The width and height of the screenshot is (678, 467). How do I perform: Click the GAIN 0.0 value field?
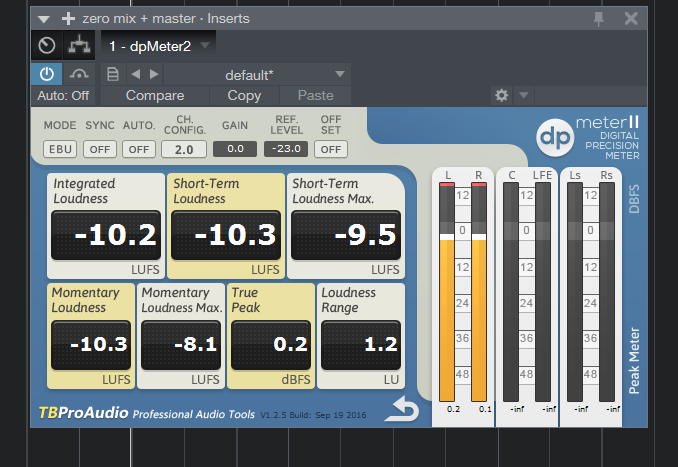pyautogui.click(x=235, y=149)
